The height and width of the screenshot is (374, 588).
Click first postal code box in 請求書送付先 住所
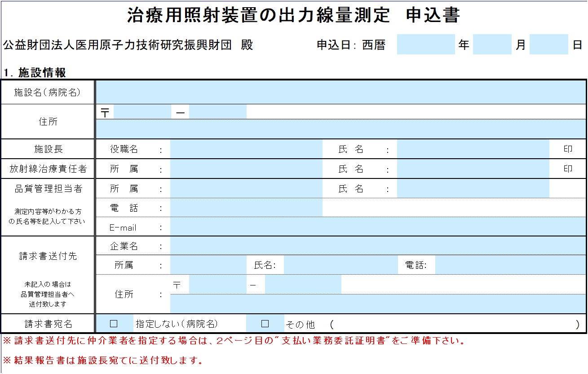(x=218, y=285)
